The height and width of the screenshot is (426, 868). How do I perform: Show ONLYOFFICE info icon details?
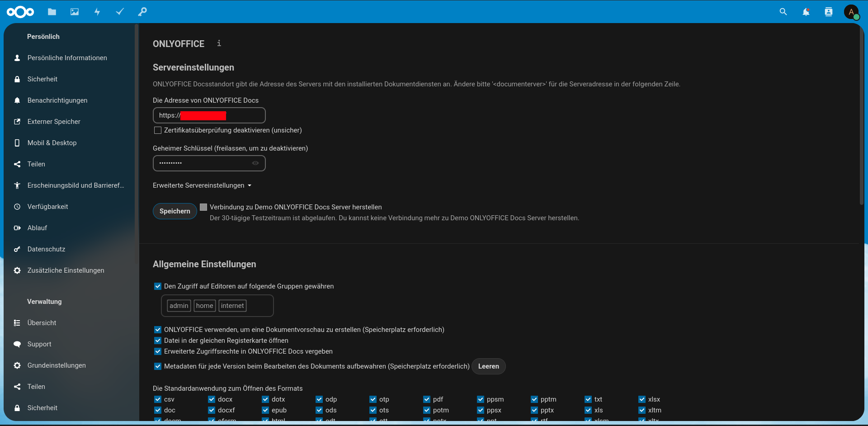point(219,43)
